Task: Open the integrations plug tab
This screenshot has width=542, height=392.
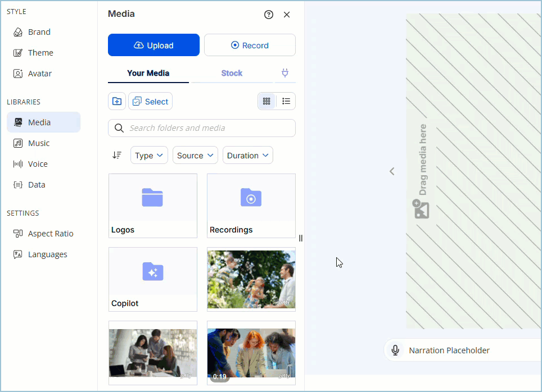Action: point(285,73)
